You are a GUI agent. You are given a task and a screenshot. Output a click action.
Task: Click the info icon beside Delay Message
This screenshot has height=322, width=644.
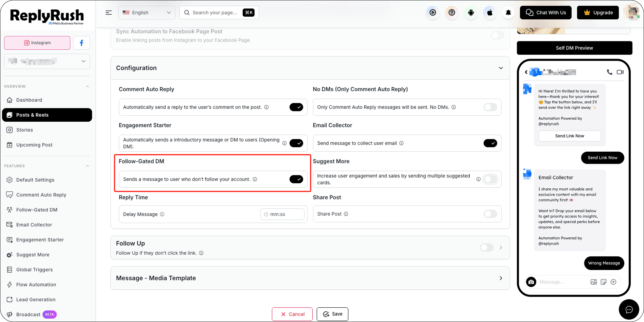pos(162,214)
